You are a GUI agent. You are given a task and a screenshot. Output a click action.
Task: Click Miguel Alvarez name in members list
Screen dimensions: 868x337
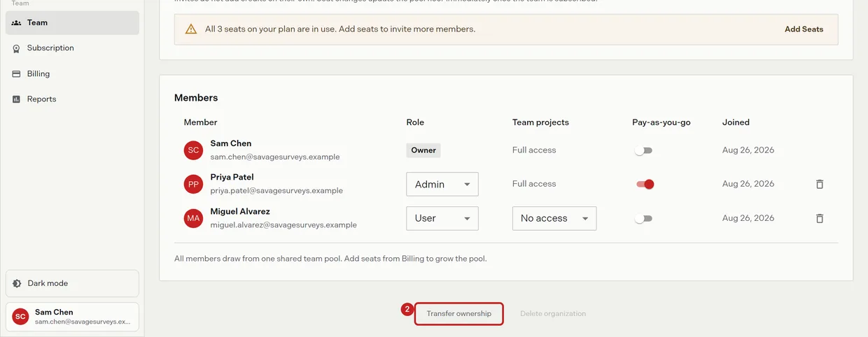pos(240,211)
